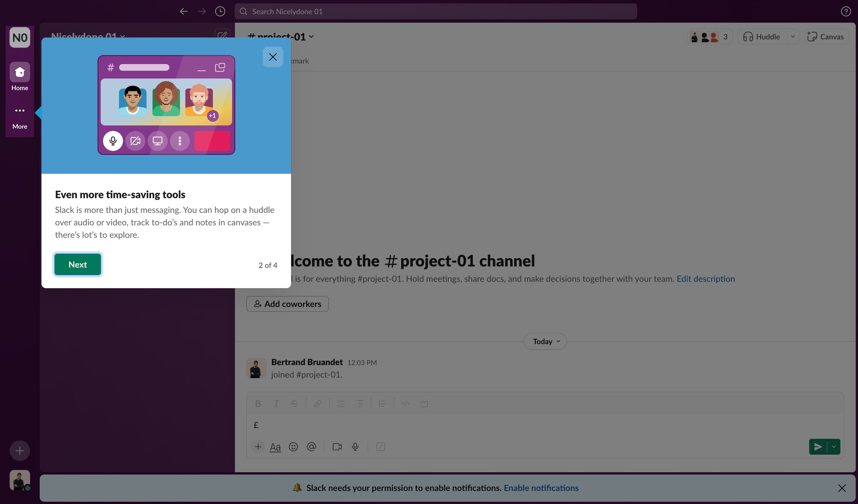Toggle bold formatting

tap(258, 404)
